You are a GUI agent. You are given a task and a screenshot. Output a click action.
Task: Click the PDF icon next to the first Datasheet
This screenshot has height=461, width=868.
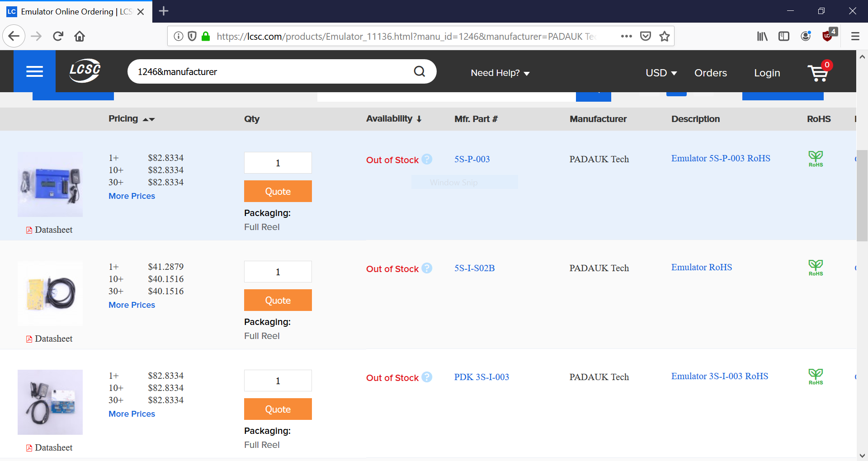click(29, 230)
